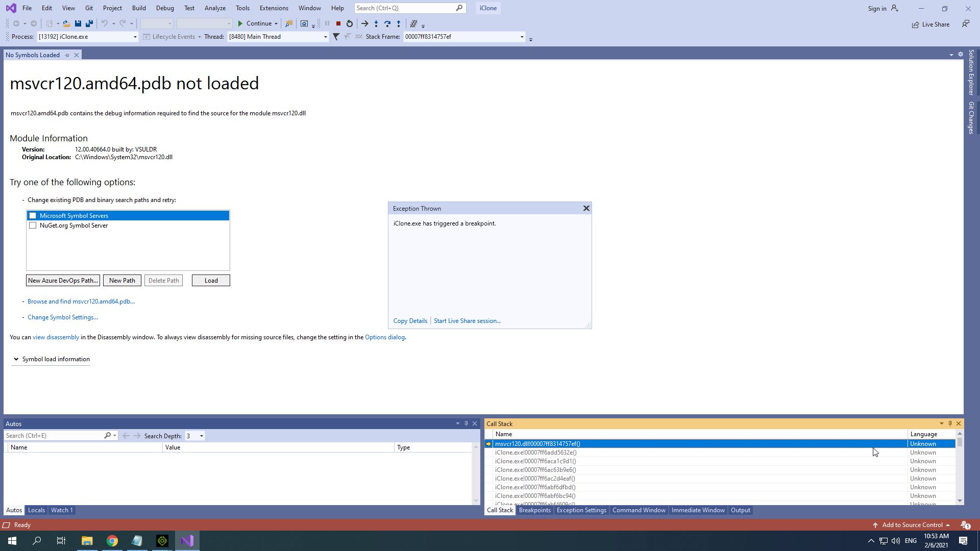The image size is (980, 551).
Task: Check the Microsoft Symbol Servers checkbox
Action: point(33,216)
